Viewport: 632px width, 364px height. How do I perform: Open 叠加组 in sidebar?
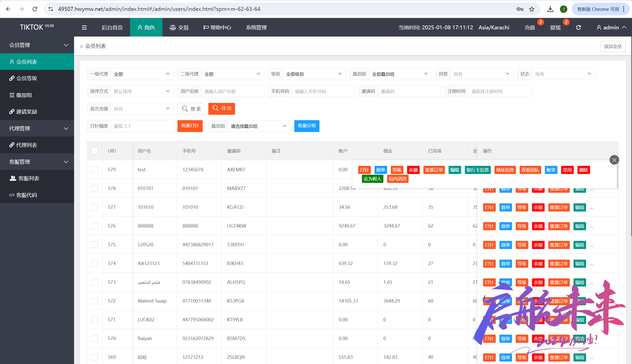(x=37, y=95)
